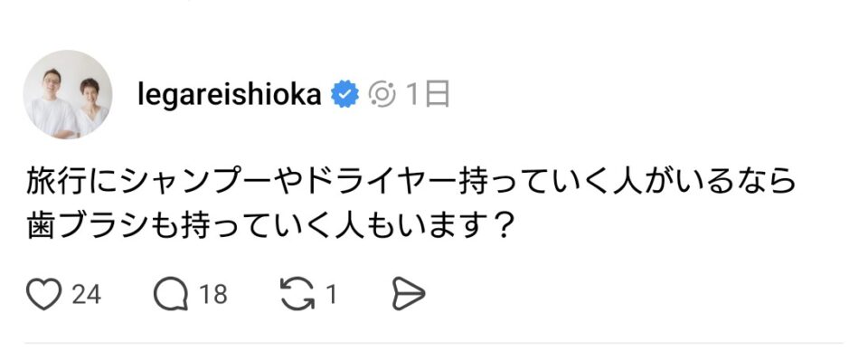Click the repost count of 1

[331, 295]
